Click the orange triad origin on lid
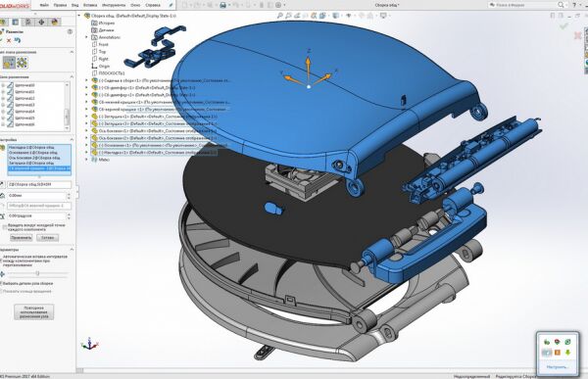 [309, 86]
